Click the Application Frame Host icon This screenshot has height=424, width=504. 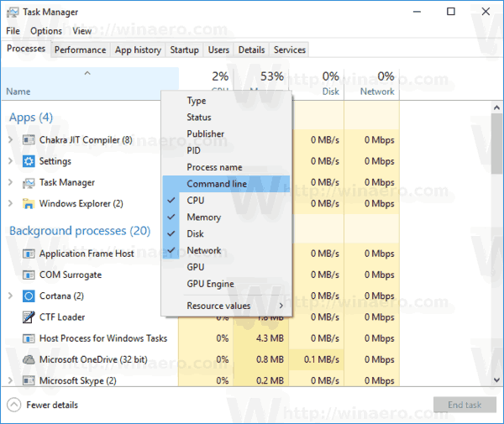click(x=29, y=254)
